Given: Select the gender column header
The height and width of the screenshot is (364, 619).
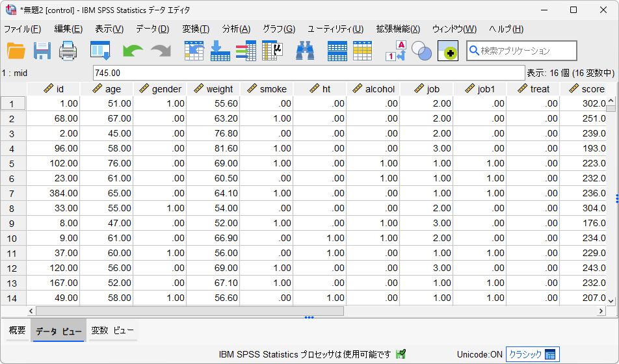Looking at the screenshot, I should click(x=160, y=89).
